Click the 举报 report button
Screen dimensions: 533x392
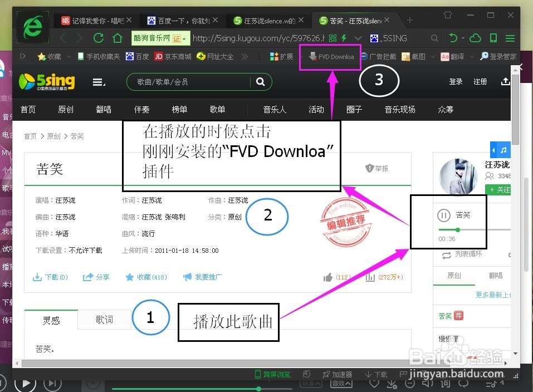click(376, 168)
